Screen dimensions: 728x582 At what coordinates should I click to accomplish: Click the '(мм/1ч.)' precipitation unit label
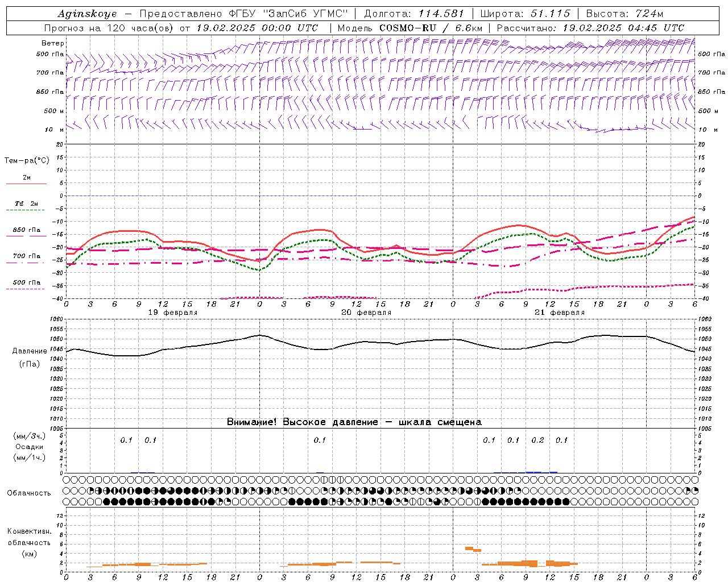tap(29, 458)
